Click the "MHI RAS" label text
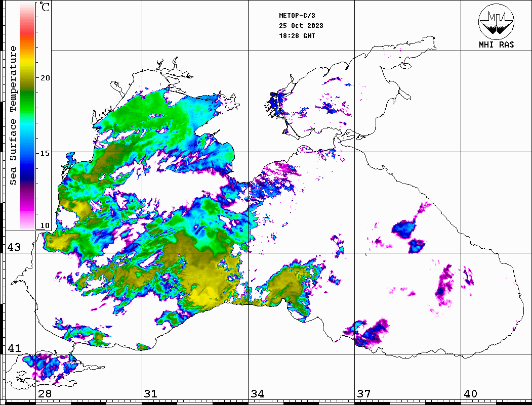532x405 pixels. tap(497, 44)
